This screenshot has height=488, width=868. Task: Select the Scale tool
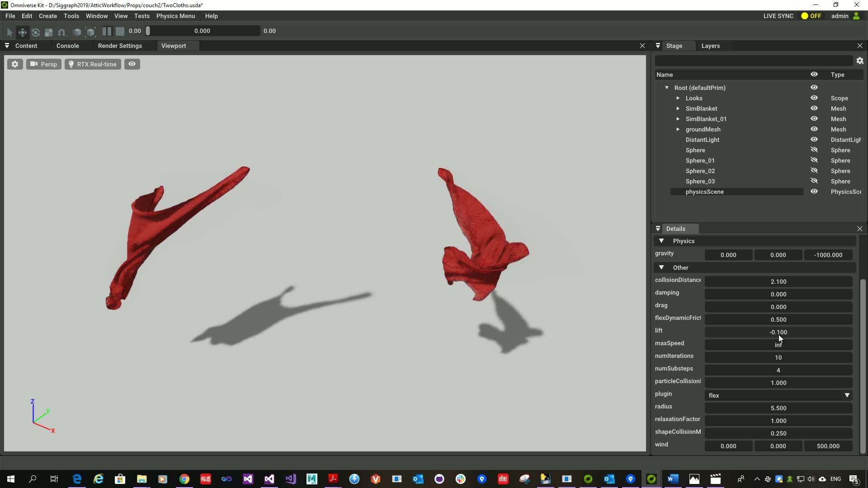(48, 32)
